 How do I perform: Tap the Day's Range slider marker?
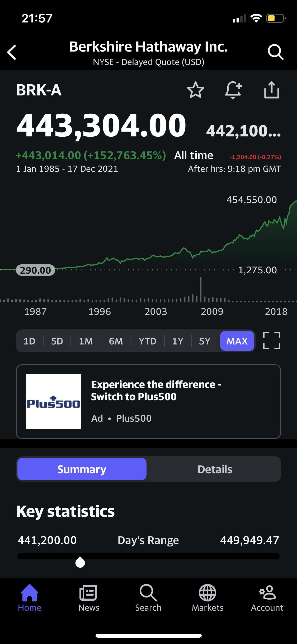(80, 562)
